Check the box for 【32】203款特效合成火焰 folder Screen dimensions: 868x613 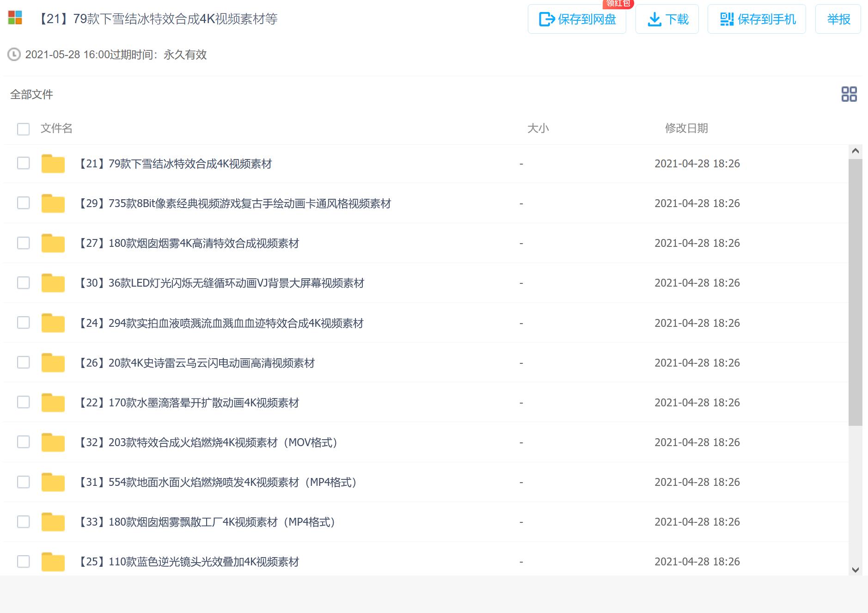click(x=23, y=441)
